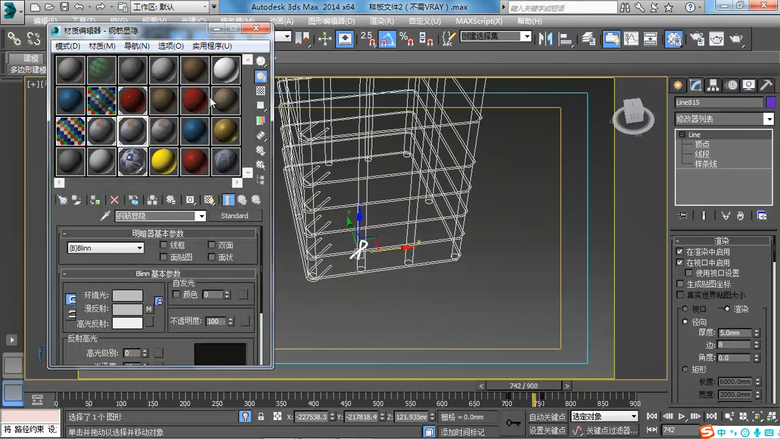780x439 pixels.
Task: Click the 漫反射 diffuse color swatch
Action: pos(126,310)
